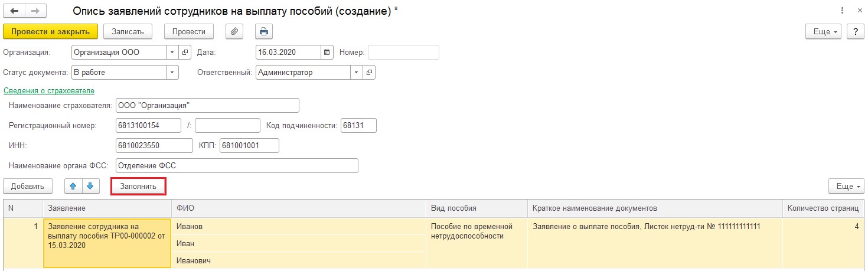Image resolution: width=868 pixels, height=271 pixels.
Task: Click the paperclip attachments icon
Action: [x=234, y=31]
